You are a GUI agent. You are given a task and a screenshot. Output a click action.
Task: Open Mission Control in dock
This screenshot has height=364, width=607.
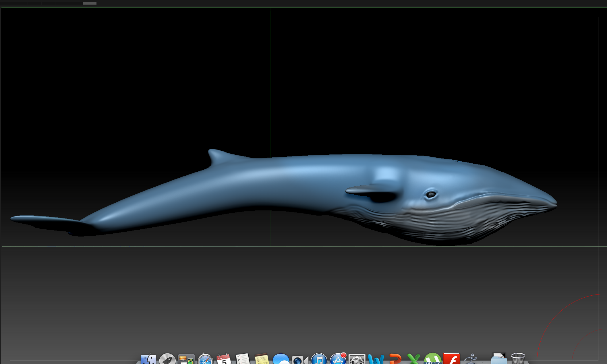coord(186,359)
